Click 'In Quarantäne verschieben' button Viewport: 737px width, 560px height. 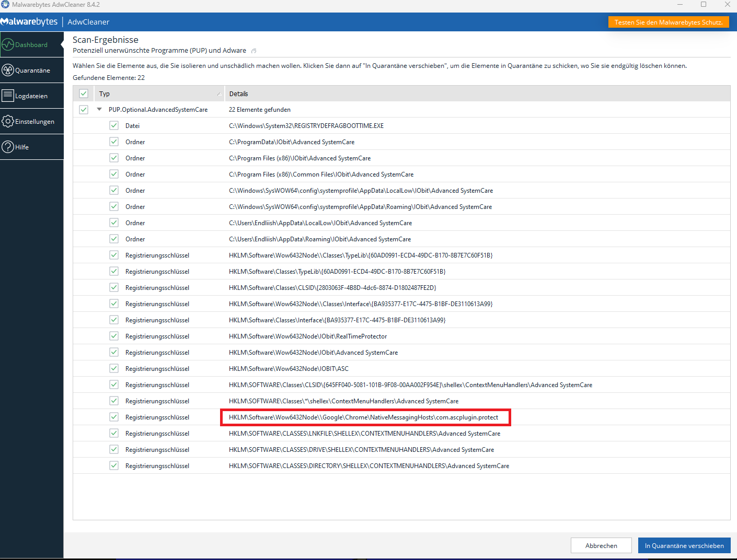[684, 545]
